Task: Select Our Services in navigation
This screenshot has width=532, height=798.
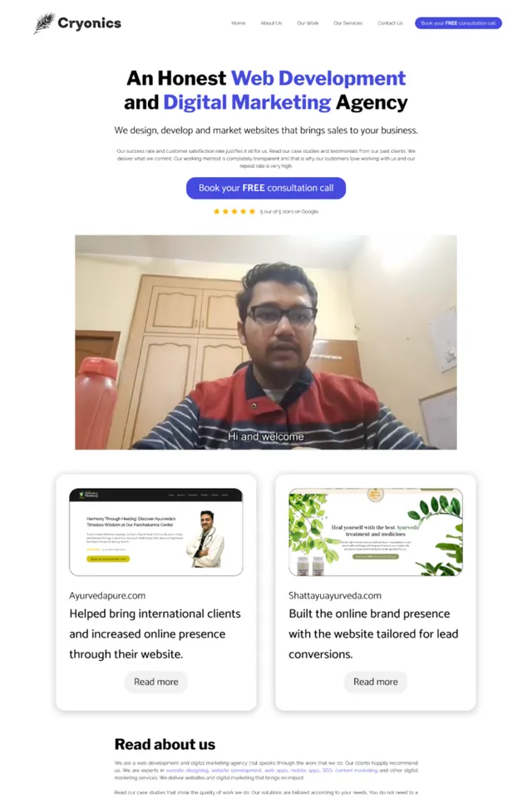Action: [x=347, y=23]
